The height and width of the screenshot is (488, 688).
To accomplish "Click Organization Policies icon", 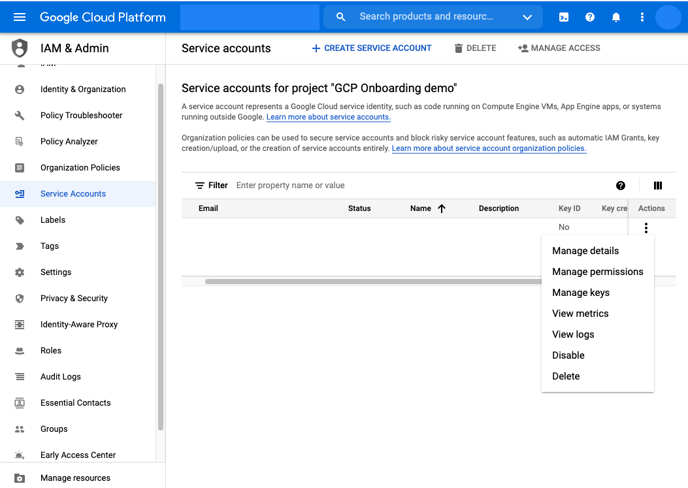I will point(19,168).
